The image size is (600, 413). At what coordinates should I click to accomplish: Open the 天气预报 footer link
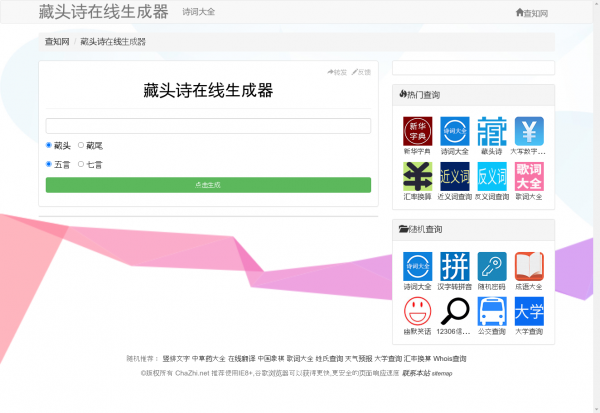pos(359,358)
